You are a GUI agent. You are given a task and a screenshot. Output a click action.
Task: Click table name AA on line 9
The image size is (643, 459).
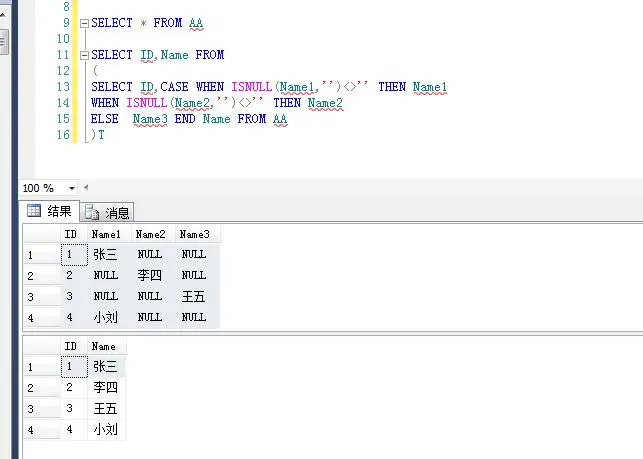coord(196,23)
